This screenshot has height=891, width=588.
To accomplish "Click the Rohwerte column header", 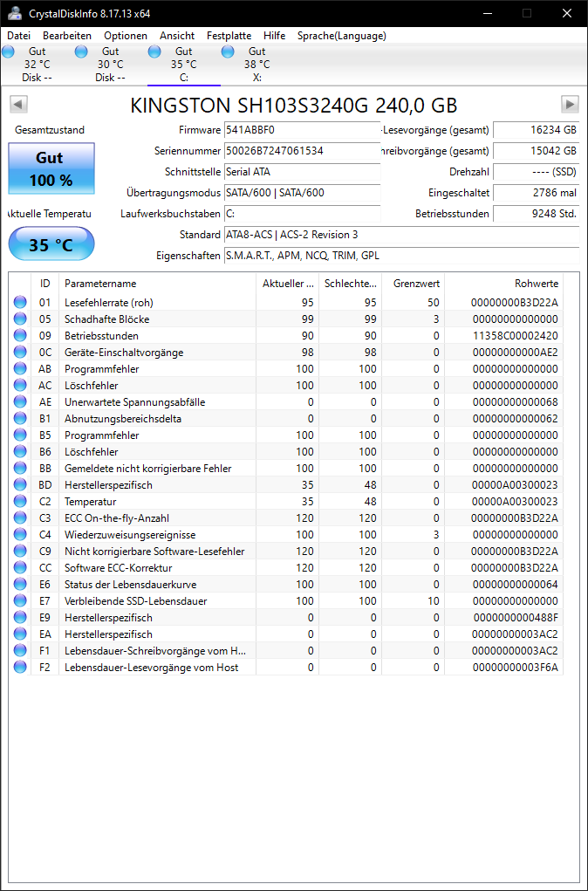I will click(503, 283).
